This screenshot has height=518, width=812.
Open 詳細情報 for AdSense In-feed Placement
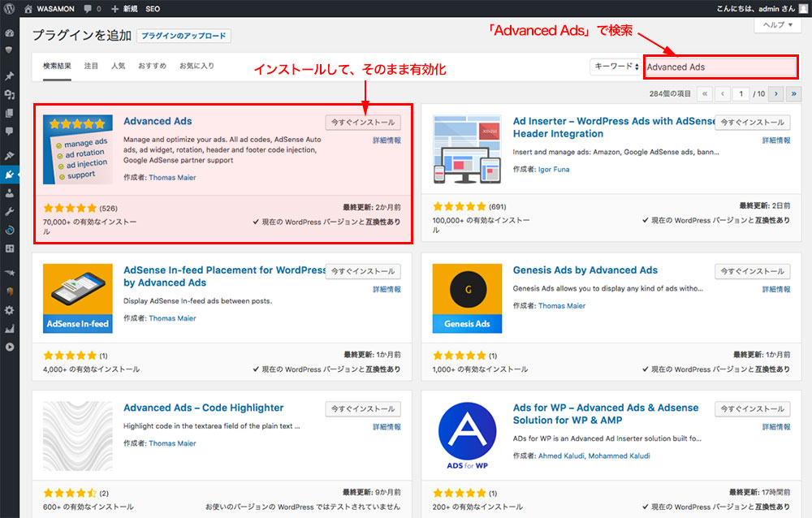pos(387,290)
